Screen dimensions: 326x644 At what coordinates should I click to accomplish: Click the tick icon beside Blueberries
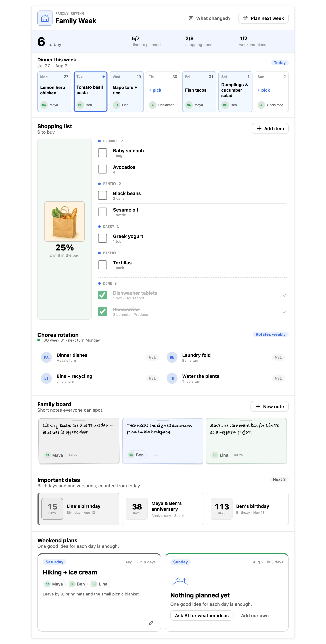click(284, 312)
